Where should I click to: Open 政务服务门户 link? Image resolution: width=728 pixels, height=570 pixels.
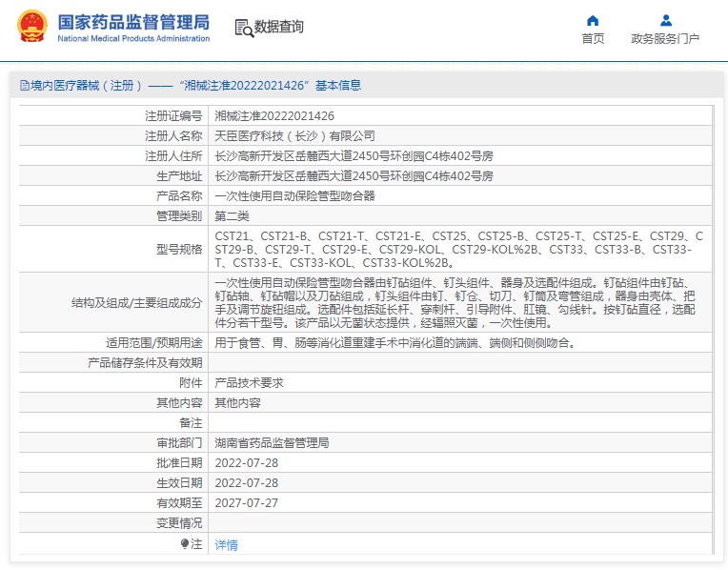pos(665,38)
